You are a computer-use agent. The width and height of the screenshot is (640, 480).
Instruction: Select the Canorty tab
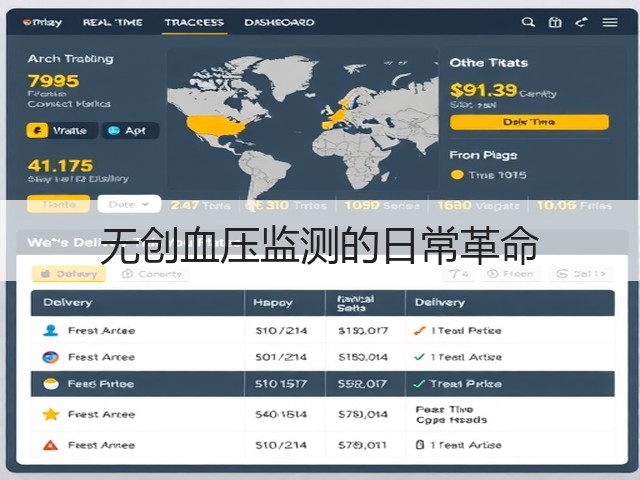(153, 274)
